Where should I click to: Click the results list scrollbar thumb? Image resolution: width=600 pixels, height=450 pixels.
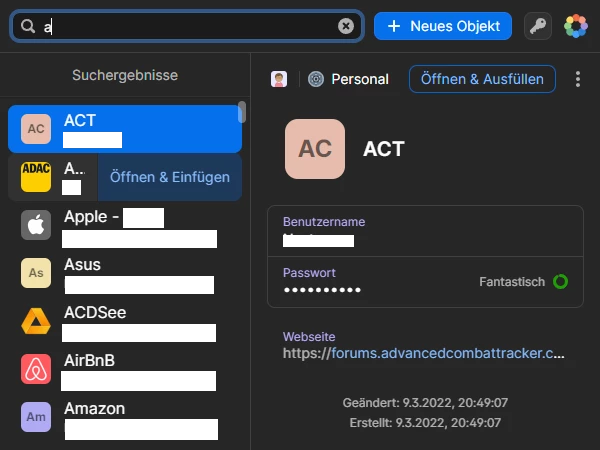tap(241, 112)
